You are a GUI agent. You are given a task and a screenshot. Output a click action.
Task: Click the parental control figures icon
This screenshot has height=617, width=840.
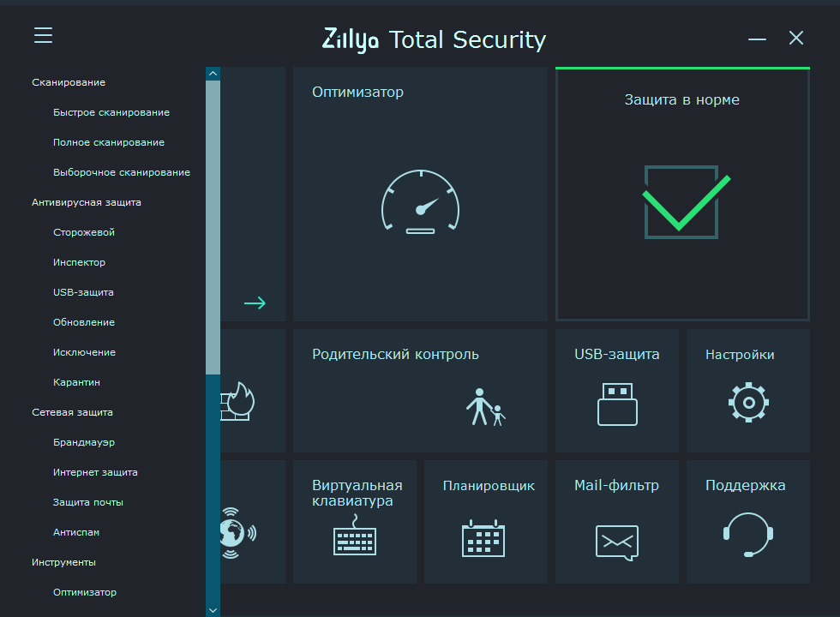point(485,407)
